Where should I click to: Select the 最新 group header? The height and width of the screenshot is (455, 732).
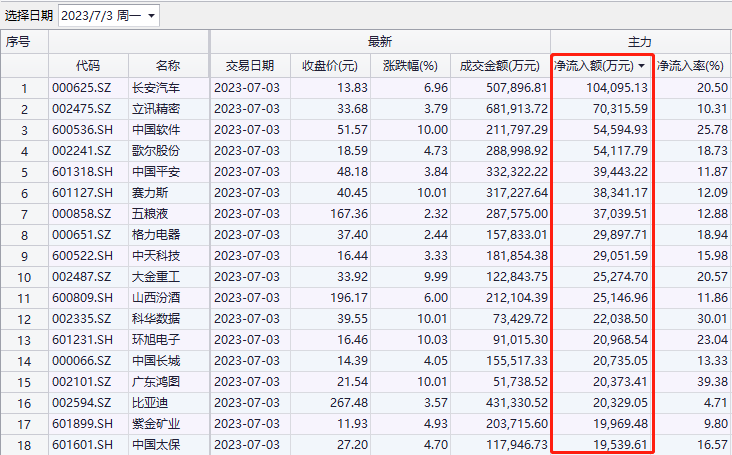pyautogui.click(x=379, y=42)
